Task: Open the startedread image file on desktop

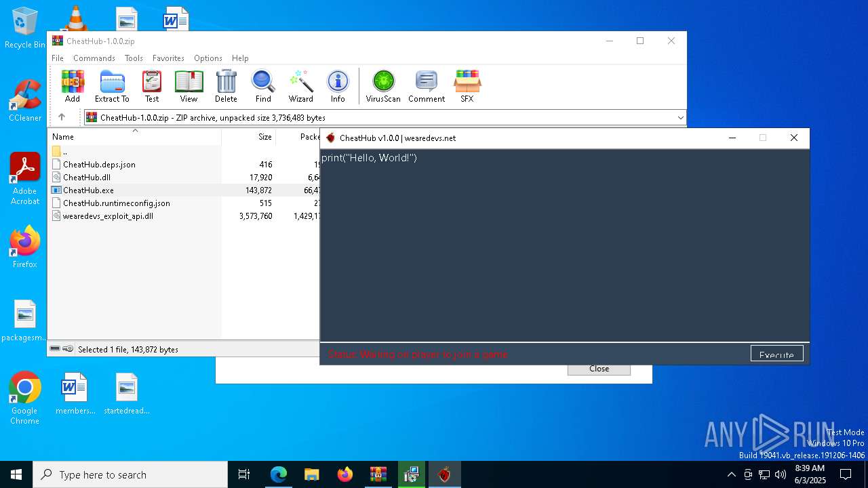Action: pos(127,393)
